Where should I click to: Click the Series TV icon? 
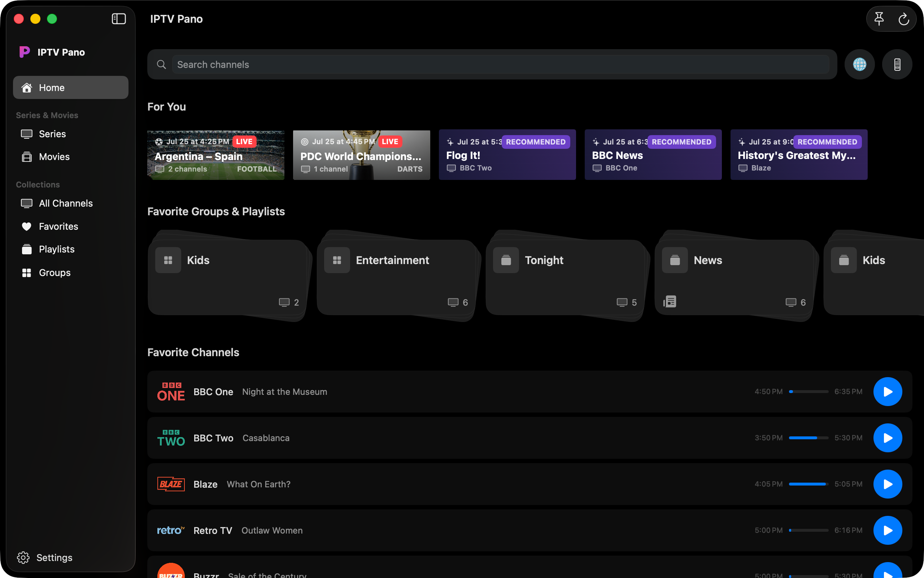[26, 134]
